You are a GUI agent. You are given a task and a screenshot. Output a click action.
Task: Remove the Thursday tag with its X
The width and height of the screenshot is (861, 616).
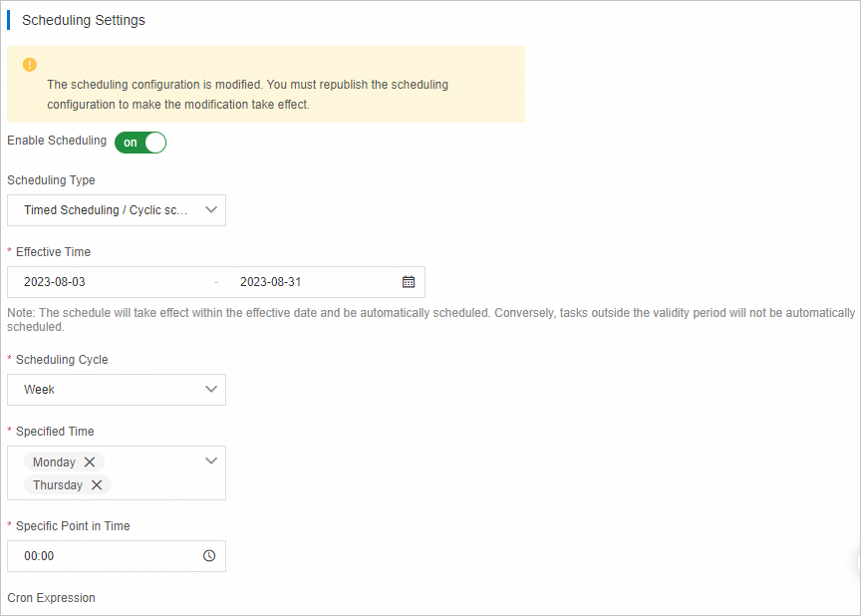[97, 485]
